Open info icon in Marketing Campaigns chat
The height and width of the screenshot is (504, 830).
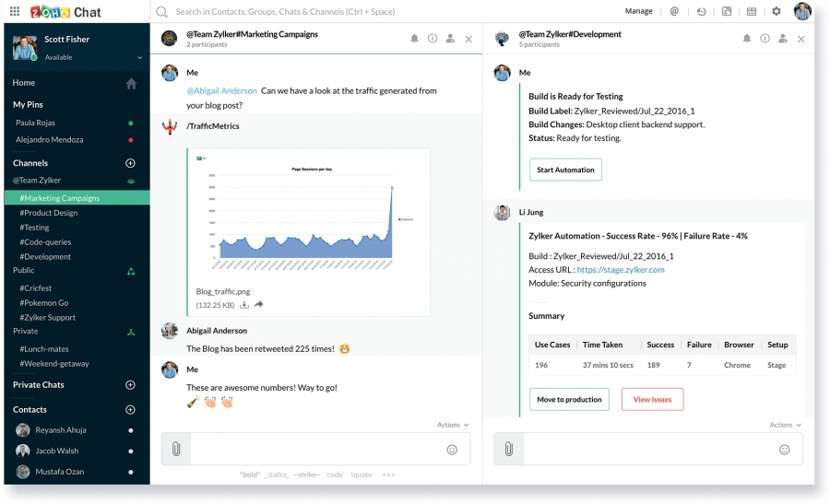point(433,38)
